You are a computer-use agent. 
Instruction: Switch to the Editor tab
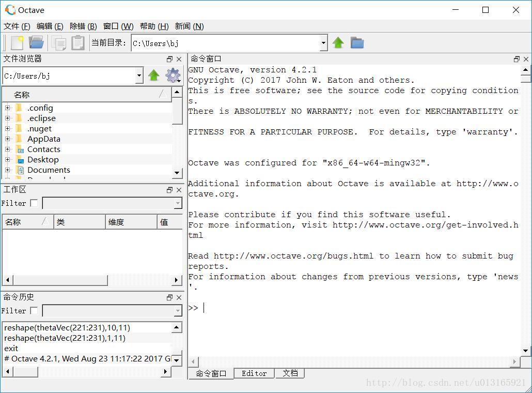point(254,373)
